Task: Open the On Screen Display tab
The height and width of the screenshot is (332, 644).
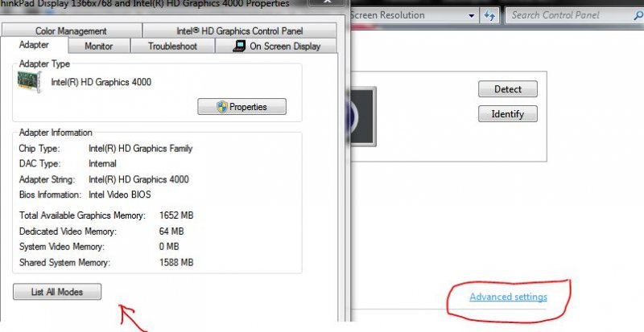Action: [276, 47]
